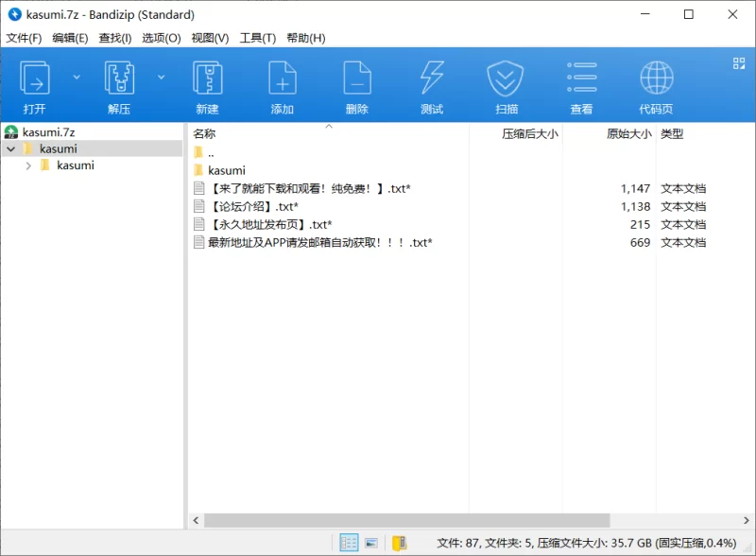Click the Delete (删除) toolbar icon
Viewport: 756px width, 556px height.
click(357, 78)
